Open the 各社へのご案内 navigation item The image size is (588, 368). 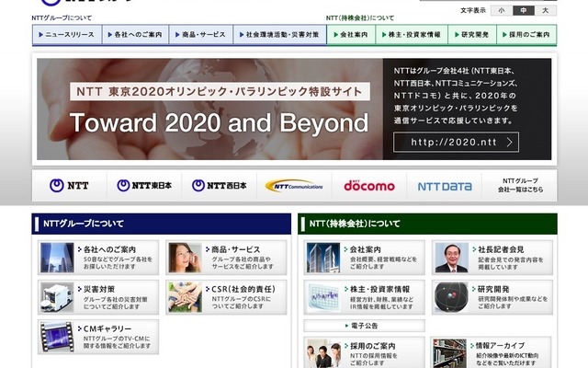(135, 35)
